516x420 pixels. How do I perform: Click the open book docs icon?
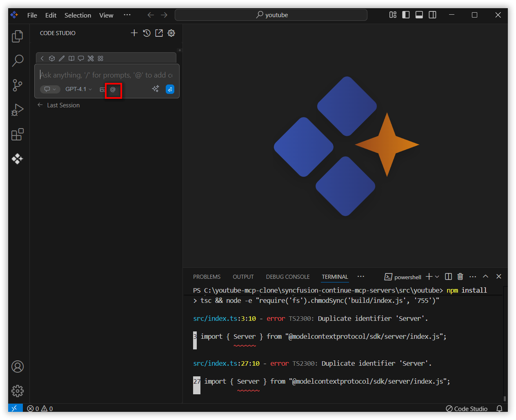click(71, 58)
